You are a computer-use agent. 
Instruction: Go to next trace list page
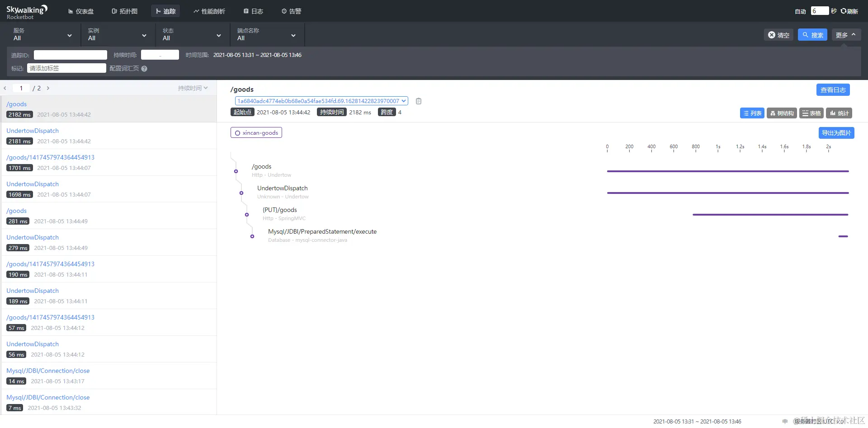pyautogui.click(x=48, y=88)
